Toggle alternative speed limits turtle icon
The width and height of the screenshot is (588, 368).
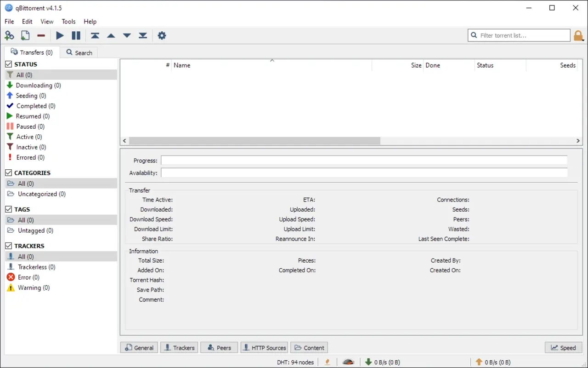point(327,362)
